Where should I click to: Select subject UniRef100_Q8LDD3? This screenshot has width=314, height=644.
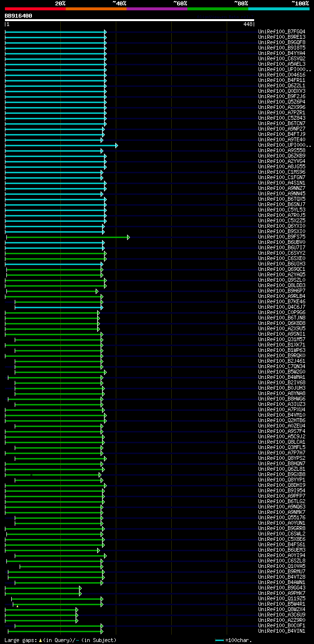click(282, 286)
